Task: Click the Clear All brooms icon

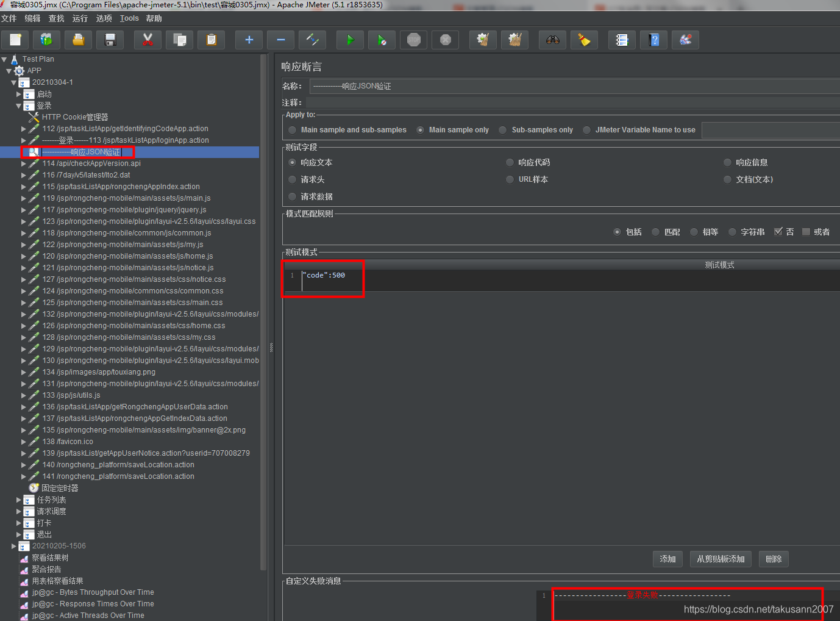Action: tap(514, 40)
